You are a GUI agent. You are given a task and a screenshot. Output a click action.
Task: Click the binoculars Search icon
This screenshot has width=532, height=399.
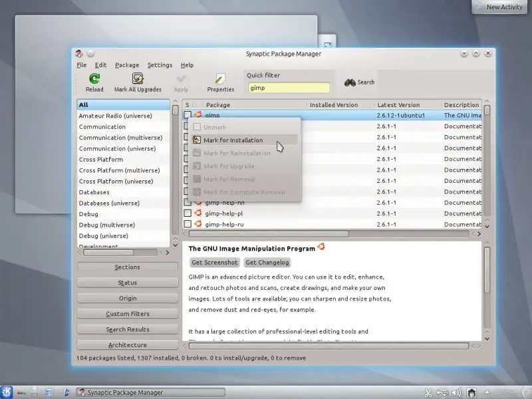[350, 82]
